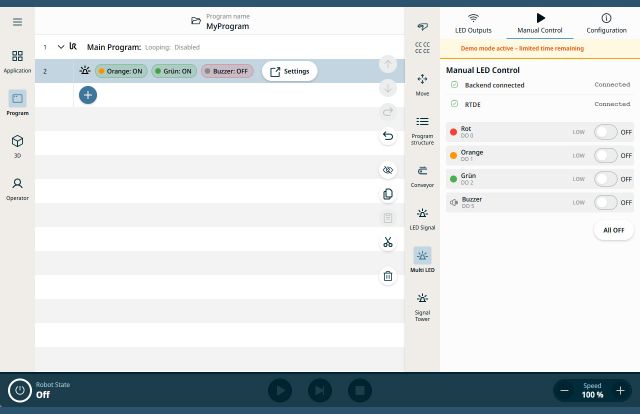The image size is (640, 414).
Task: Cut the selected step with scissors
Action: click(x=388, y=242)
